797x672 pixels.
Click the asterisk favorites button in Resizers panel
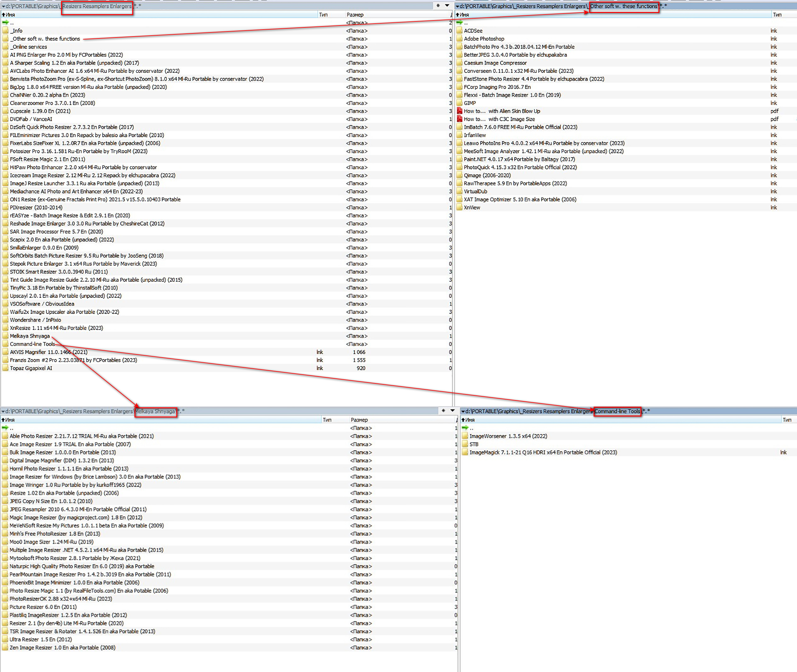pyautogui.click(x=438, y=6)
